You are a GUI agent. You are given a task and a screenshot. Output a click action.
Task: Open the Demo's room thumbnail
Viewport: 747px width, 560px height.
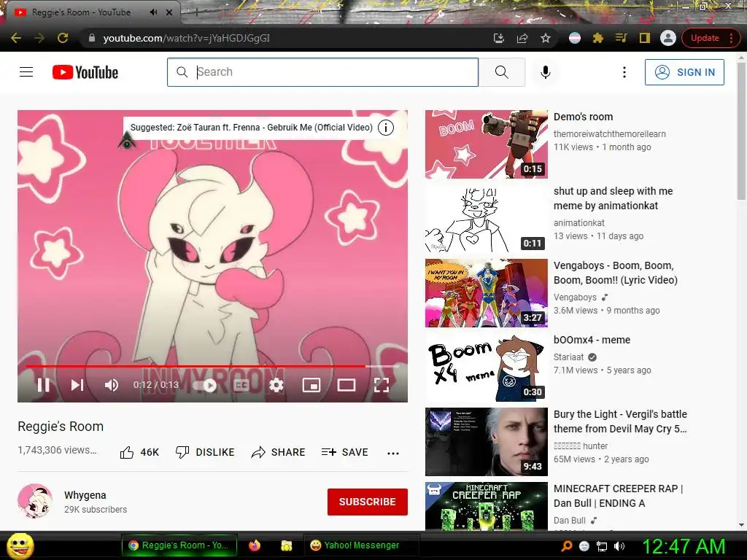click(487, 144)
